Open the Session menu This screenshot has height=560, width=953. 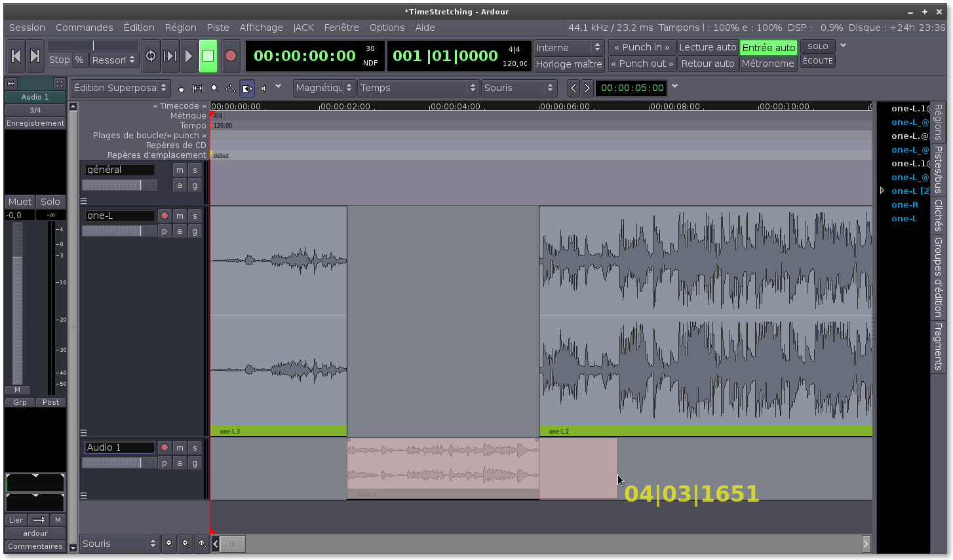coord(27,28)
